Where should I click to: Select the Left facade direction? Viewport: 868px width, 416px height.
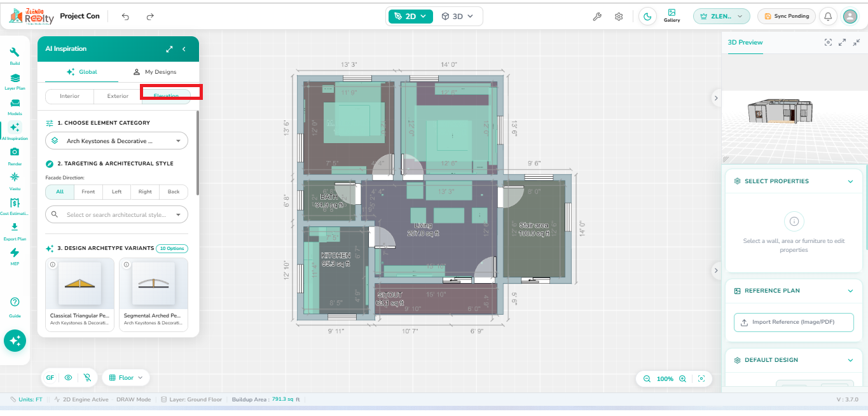(x=116, y=191)
